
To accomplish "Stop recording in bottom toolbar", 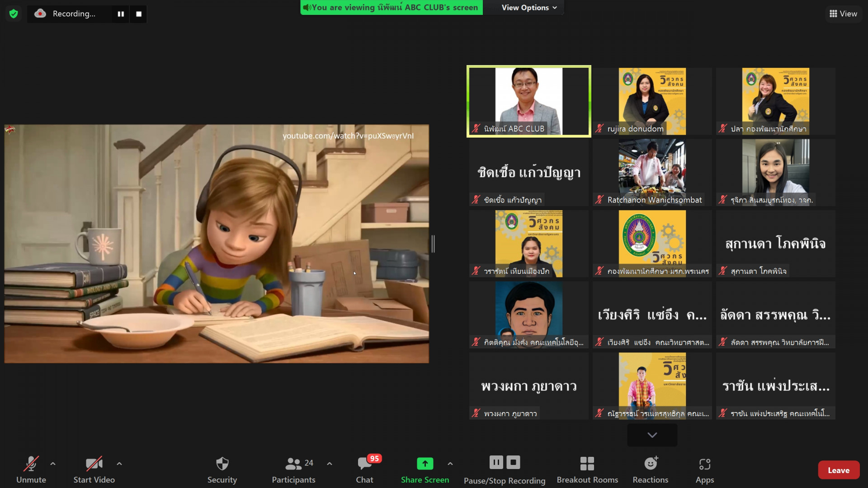I will [513, 462].
